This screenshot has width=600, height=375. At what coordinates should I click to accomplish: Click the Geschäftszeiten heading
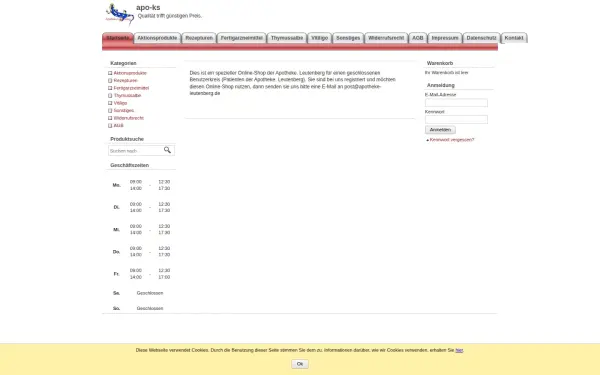click(129, 165)
